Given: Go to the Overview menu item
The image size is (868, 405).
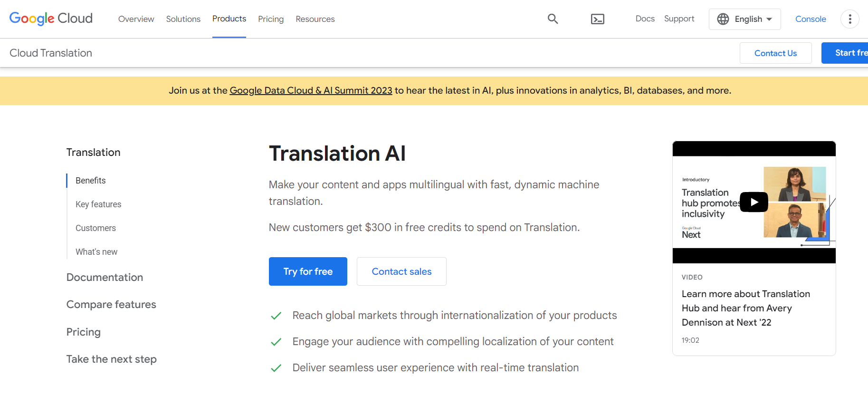Looking at the screenshot, I should click(136, 19).
